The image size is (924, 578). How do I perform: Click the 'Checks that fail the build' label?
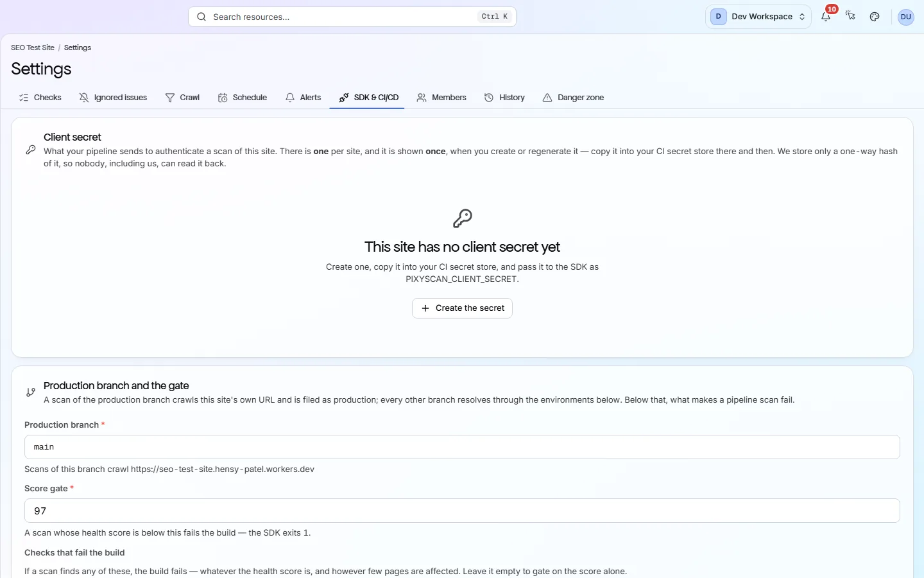pos(74,552)
